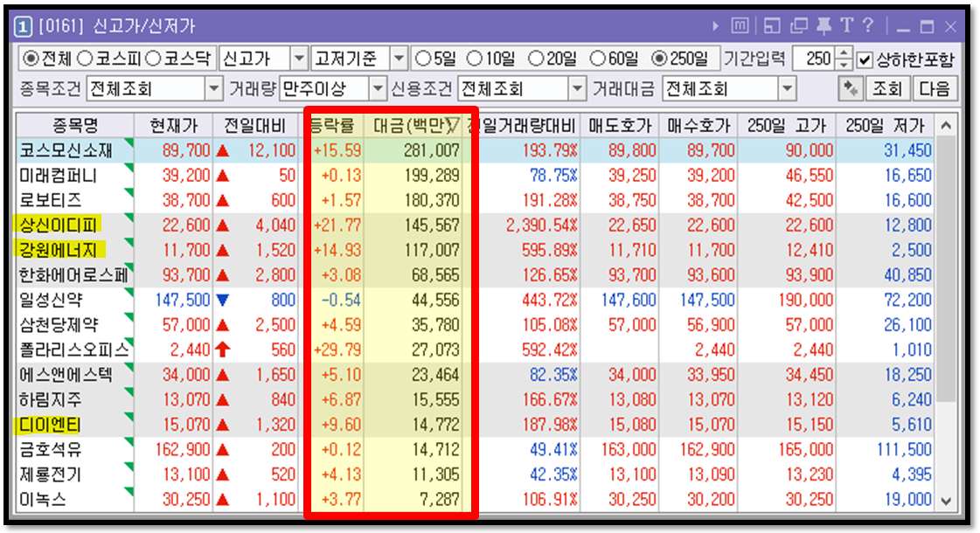The width and height of the screenshot is (980, 533).
Task: Sort by 대금(백만) column header
Action: [415, 126]
